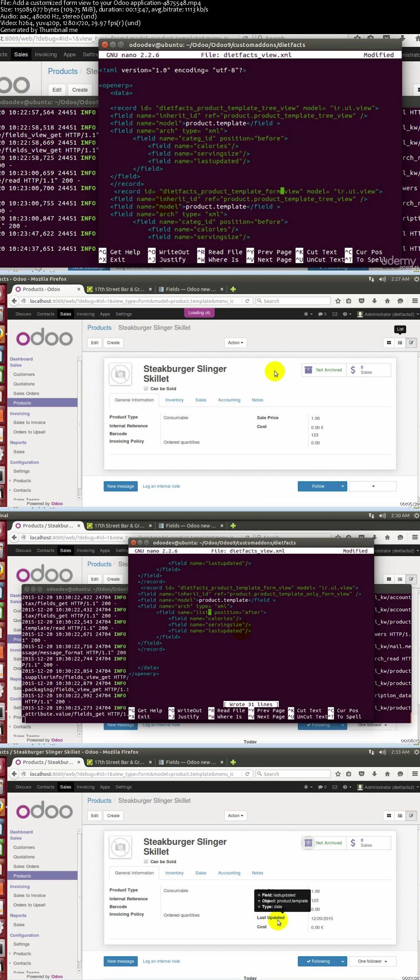Click Follow button in 2:27 AM frame
The height and width of the screenshot is (980, 420).
click(318, 486)
